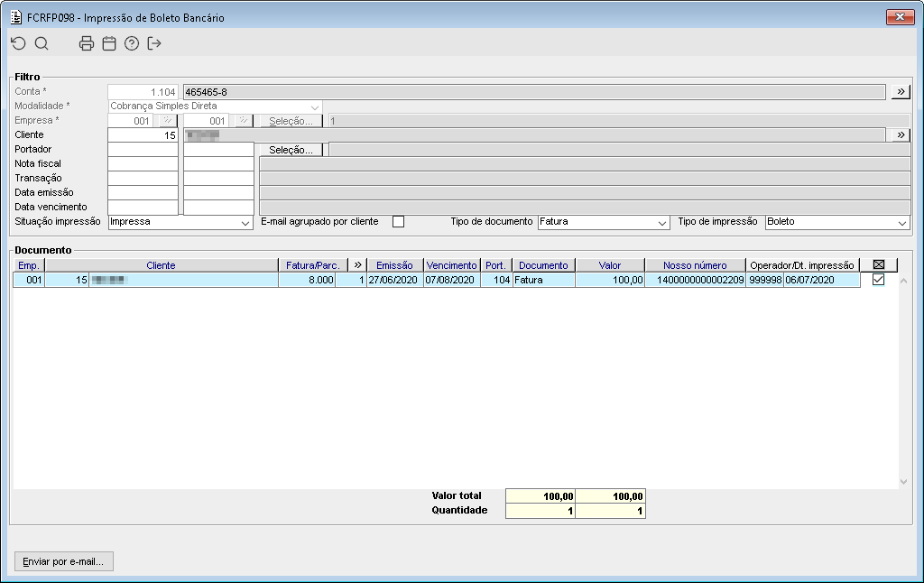Open the Situação impressão dropdown
This screenshot has width=924, height=583.
coord(245,222)
